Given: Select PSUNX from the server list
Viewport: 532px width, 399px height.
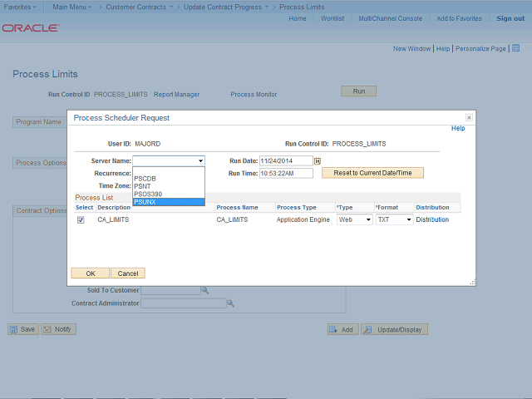Looking at the screenshot, I should coord(167,202).
